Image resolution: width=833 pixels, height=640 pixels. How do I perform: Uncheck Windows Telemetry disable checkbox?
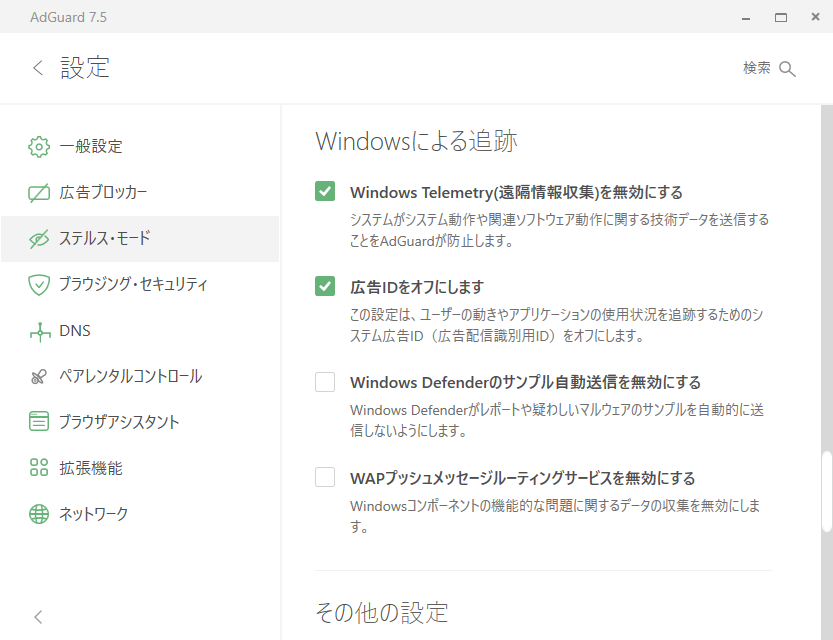coord(325,191)
